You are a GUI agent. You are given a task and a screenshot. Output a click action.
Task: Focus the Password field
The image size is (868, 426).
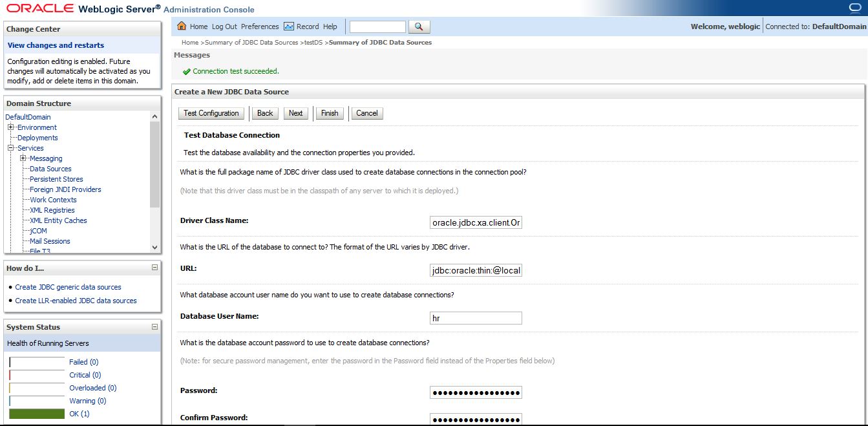(476, 392)
